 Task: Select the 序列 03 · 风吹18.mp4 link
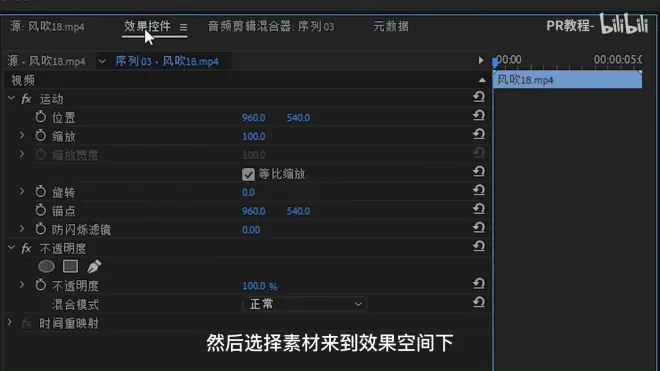[x=167, y=61]
